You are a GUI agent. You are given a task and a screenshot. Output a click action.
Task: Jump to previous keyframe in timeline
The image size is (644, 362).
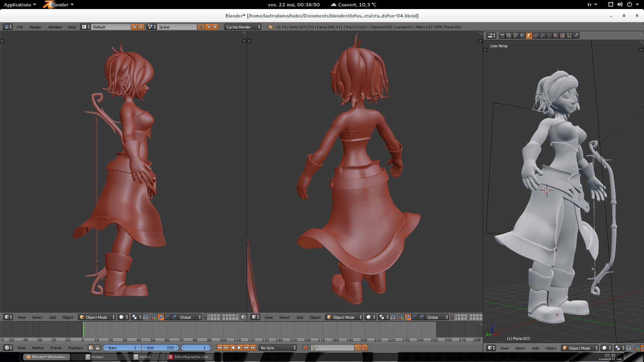pyautogui.click(x=226, y=348)
